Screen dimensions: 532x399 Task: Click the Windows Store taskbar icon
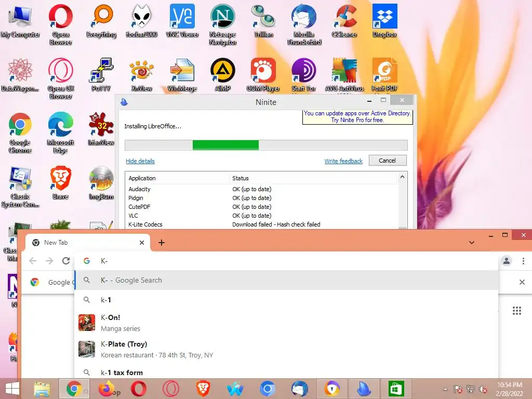click(x=395, y=389)
